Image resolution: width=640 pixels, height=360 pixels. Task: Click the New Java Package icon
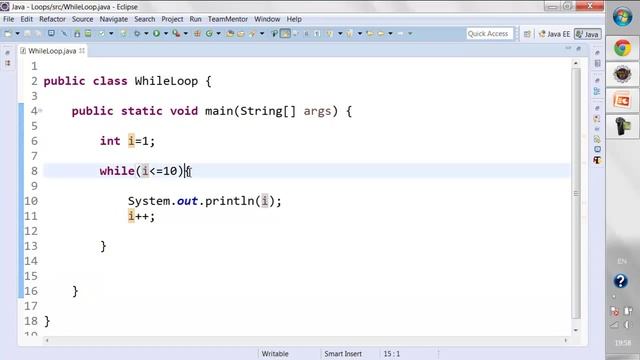pos(198,33)
